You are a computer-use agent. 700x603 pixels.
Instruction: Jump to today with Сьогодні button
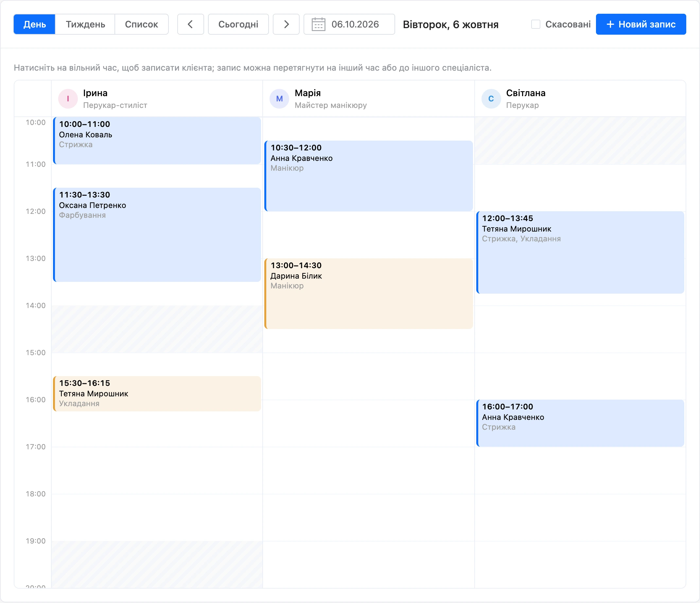tap(238, 24)
